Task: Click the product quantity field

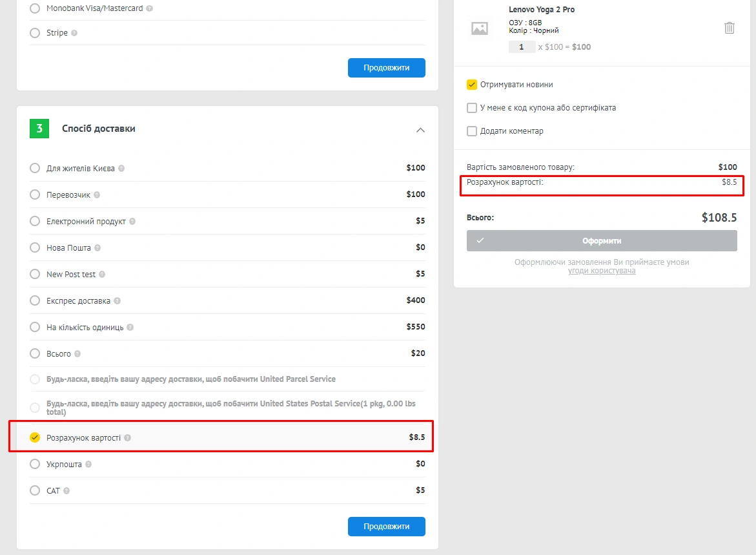Action: [522, 47]
